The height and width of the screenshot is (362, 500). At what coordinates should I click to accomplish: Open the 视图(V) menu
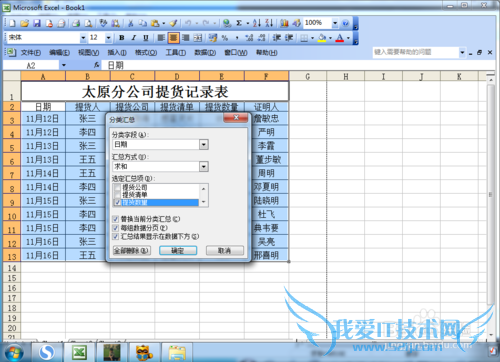(x=88, y=53)
